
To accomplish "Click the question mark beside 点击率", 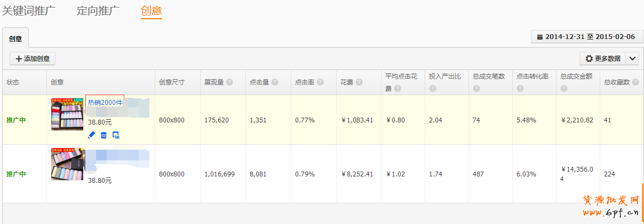I will point(320,82).
